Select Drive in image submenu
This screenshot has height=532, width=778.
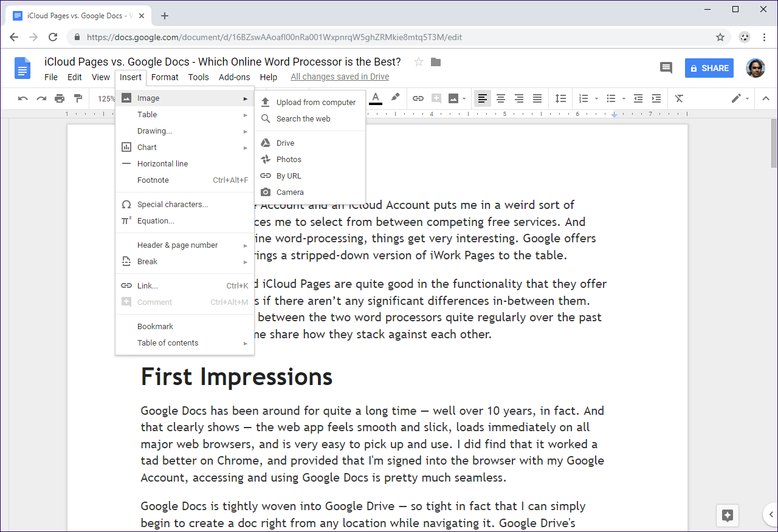pos(310,143)
